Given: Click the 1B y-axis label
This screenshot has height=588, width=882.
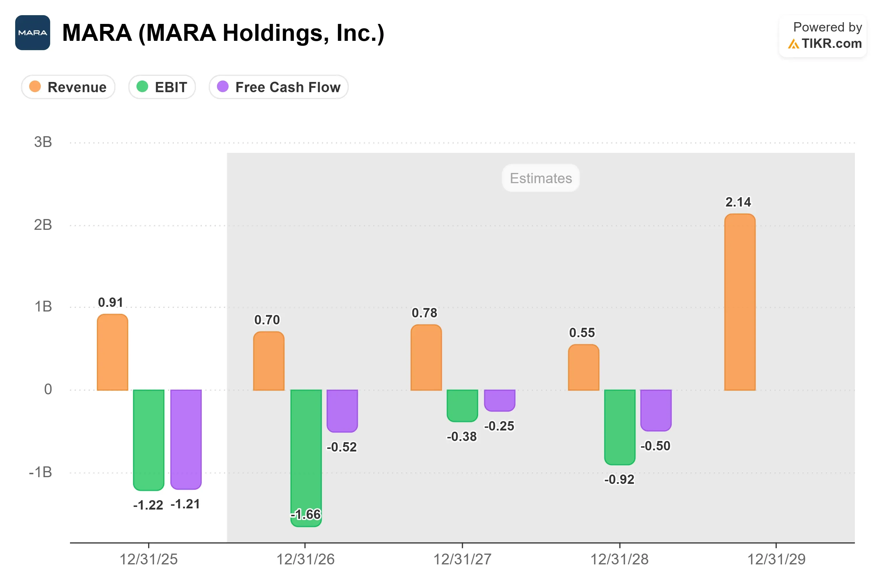Looking at the screenshot, I should (x=43, y=307).
